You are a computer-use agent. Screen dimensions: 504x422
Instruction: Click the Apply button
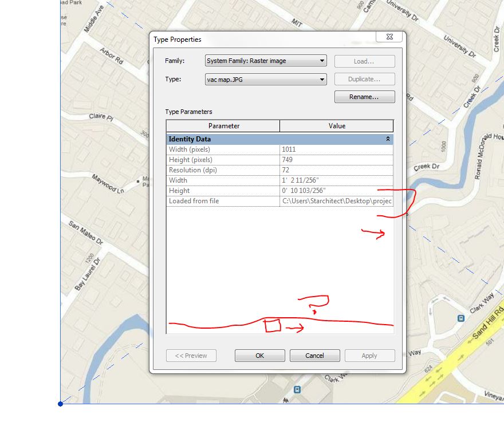(x=369, y=356)
